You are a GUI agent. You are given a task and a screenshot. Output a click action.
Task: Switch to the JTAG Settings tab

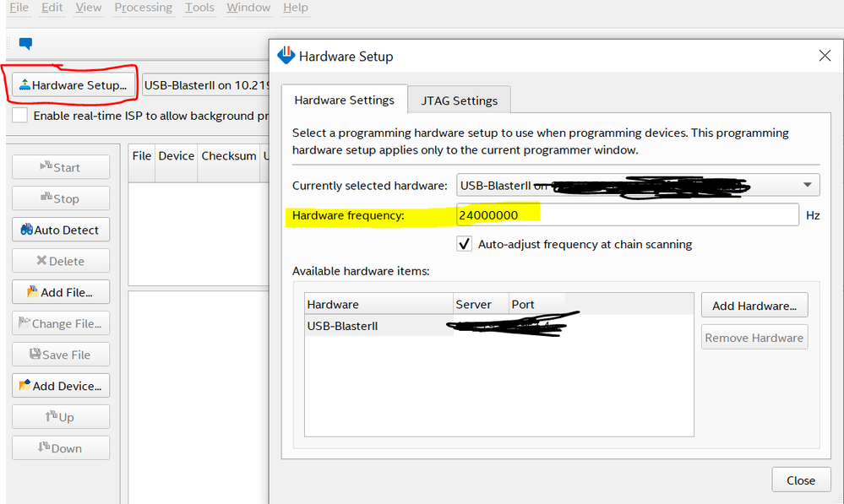459,100
